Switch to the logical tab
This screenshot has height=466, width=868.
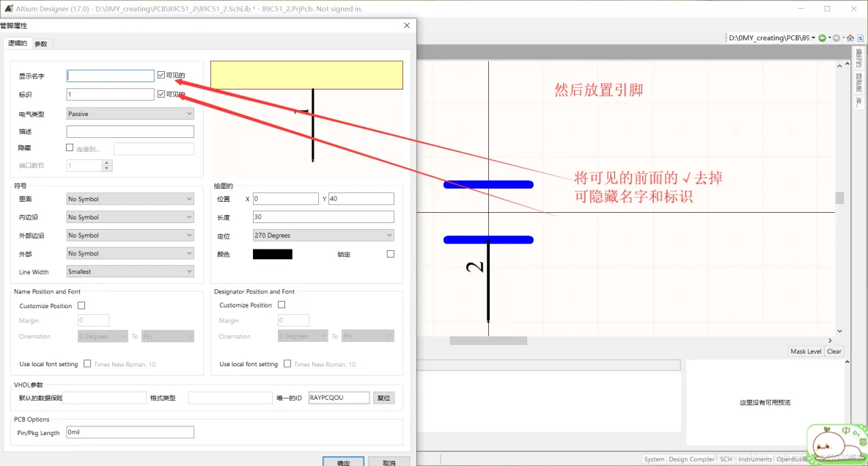pos(17,43)
